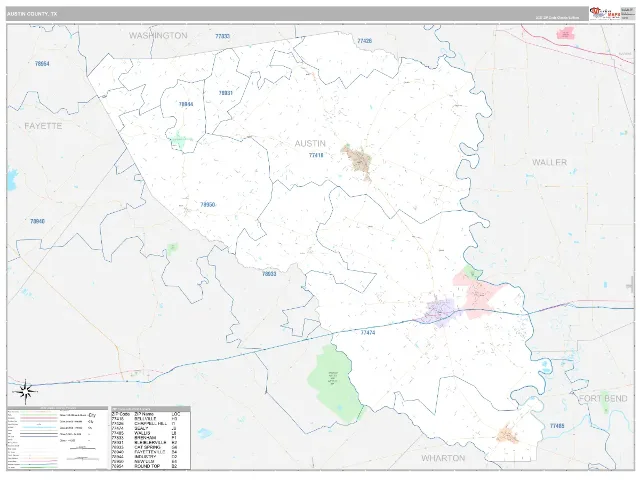640x480 pixels.
Task: Select the FORT BEND county label
Action: [x=603, y=398]
